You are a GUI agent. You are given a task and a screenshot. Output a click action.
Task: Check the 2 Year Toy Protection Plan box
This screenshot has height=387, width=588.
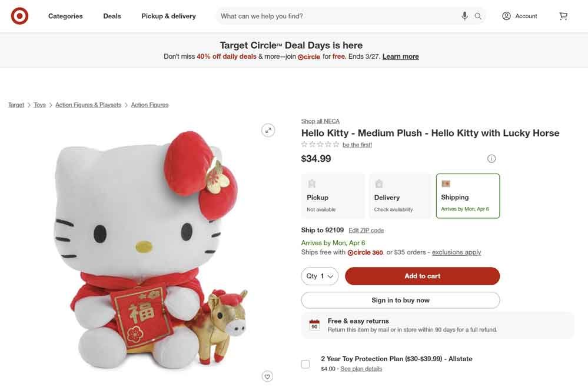click(x=305, y=363)
